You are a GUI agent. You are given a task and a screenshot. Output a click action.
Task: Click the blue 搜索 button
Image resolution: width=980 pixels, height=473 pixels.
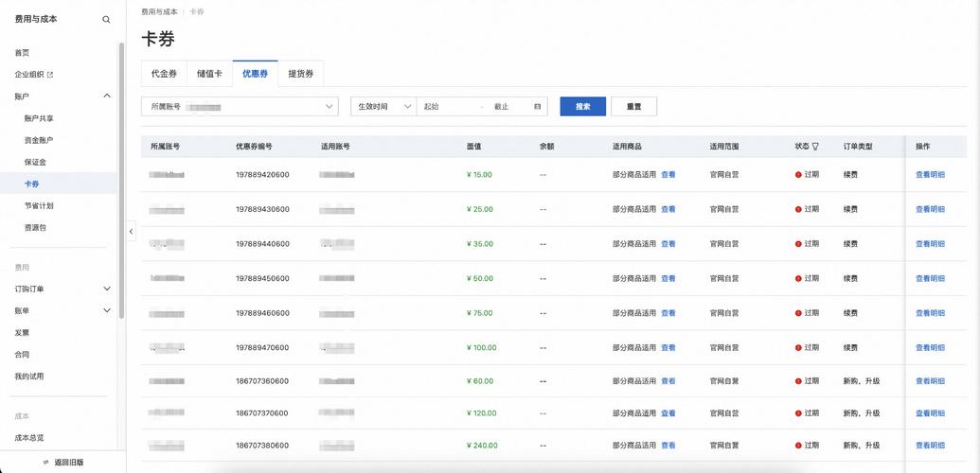coord(582,107)
